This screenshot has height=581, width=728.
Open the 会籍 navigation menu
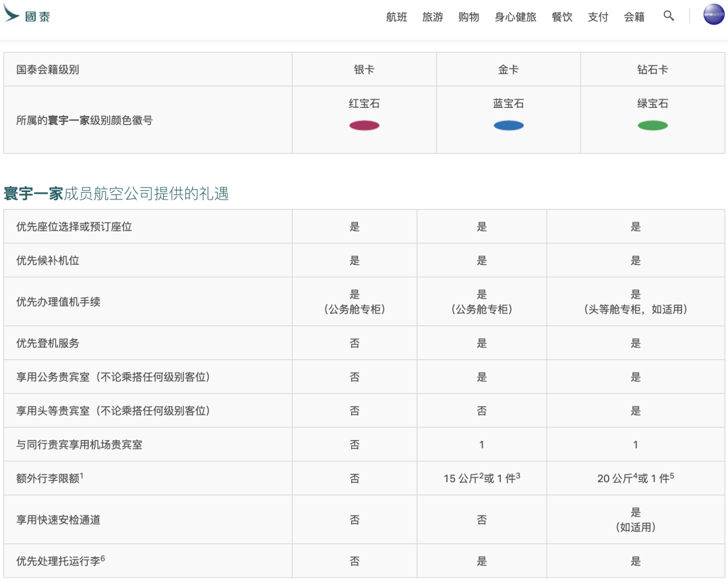633,17
